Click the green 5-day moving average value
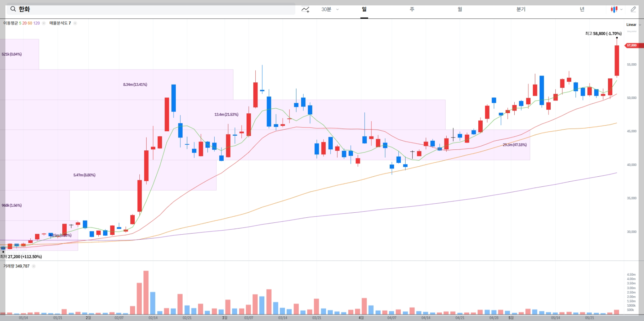The image size is (644, 321). [x=20, y=23]
